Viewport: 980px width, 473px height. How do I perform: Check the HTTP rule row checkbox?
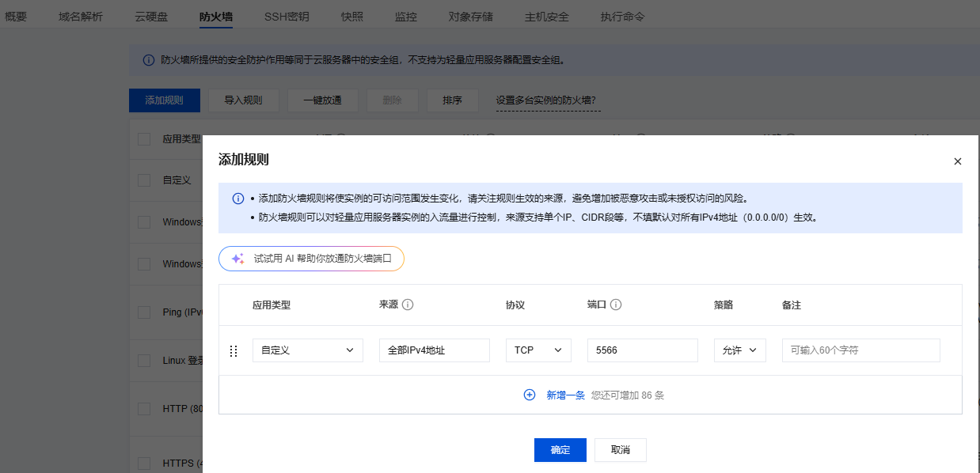(x=144, y=409)
